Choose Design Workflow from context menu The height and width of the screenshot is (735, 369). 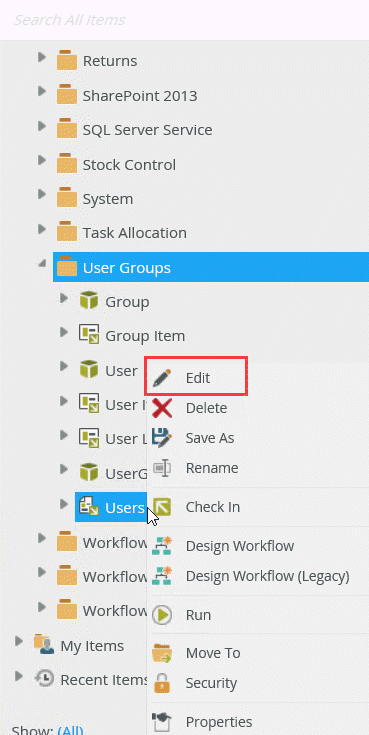[240, 546]
